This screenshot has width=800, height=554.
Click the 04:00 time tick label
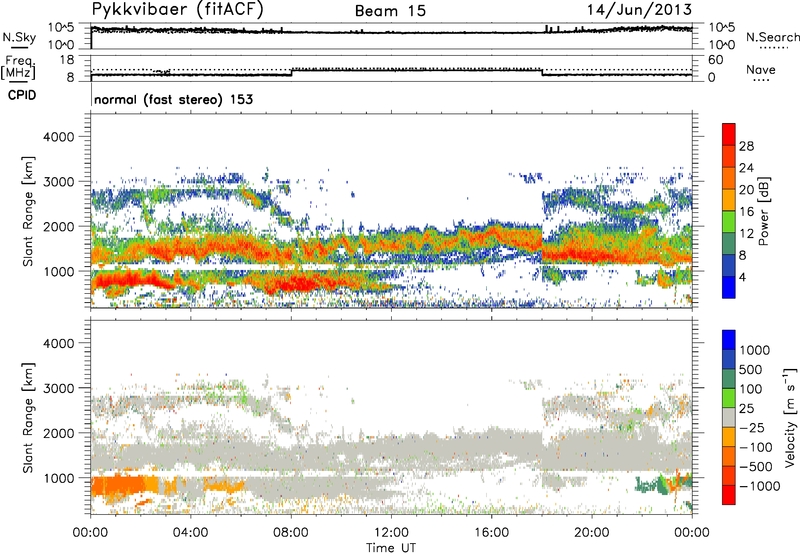point(190,533)
